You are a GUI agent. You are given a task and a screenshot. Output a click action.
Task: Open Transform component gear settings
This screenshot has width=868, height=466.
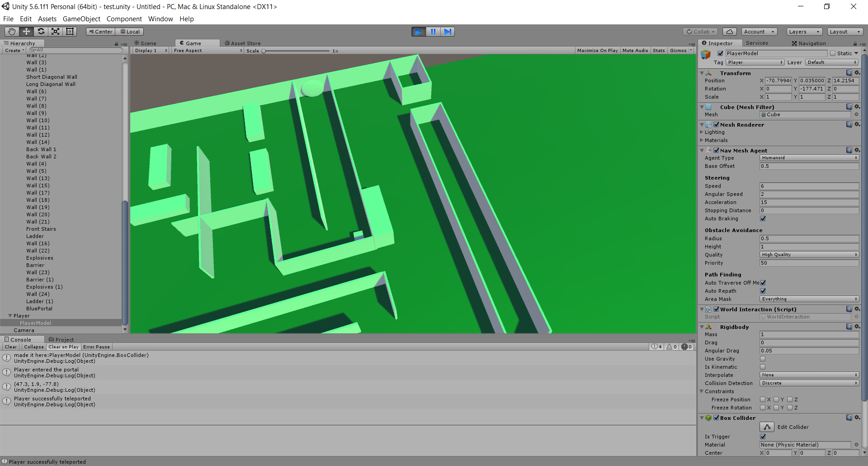[857, 73]
